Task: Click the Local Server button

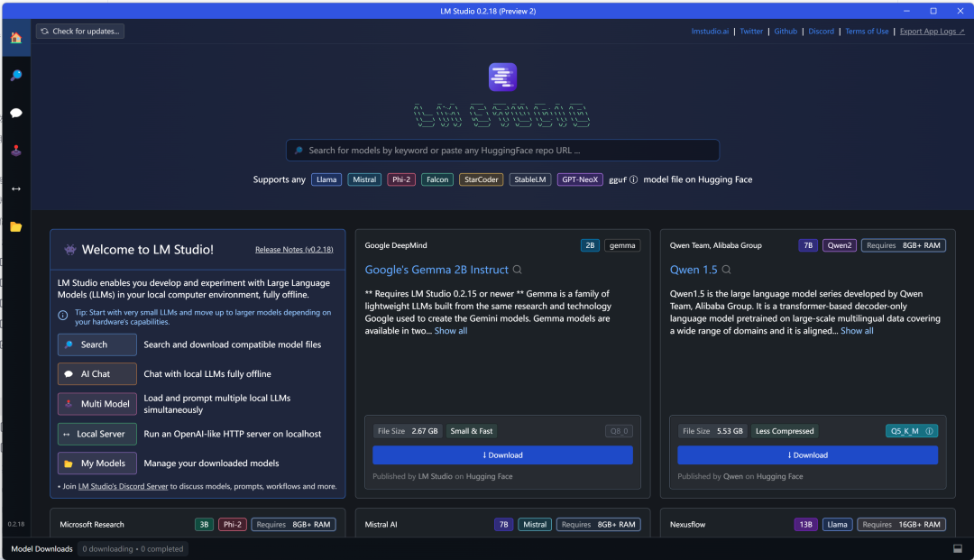Action: pyautogui.click(x=96, y=434)
